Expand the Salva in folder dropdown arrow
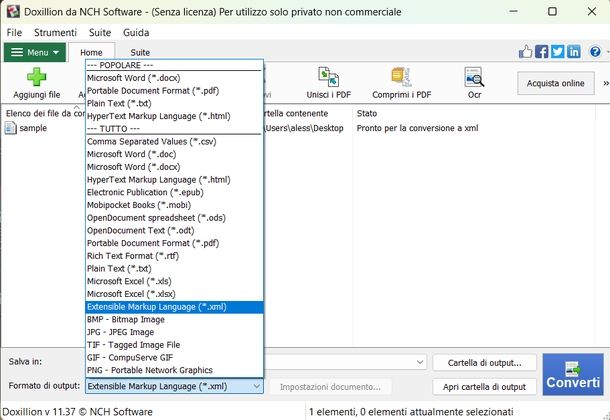The image size is (610, 420). (420, 362)
